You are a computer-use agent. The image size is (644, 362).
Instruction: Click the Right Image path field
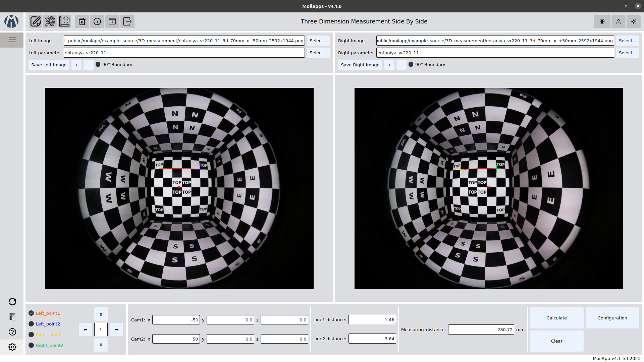pos(495,41)
